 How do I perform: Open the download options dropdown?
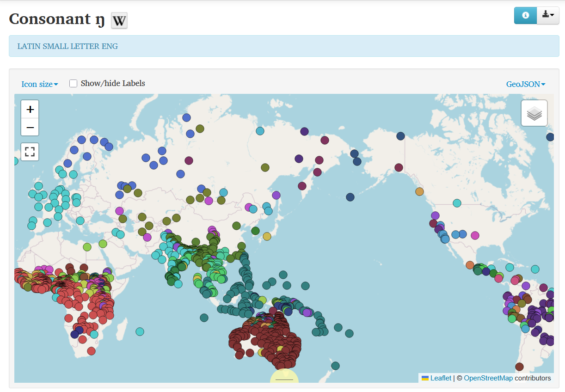click(548, 15)
